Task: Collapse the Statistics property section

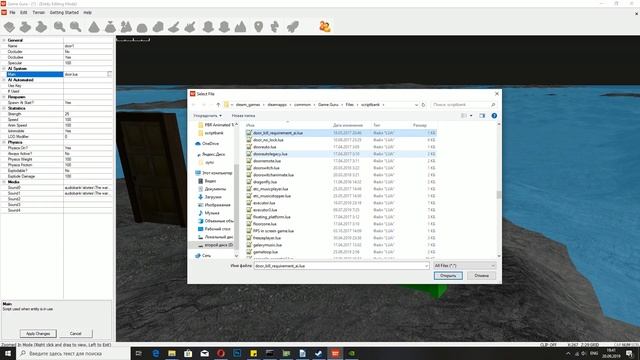Action: pos(4,108)
